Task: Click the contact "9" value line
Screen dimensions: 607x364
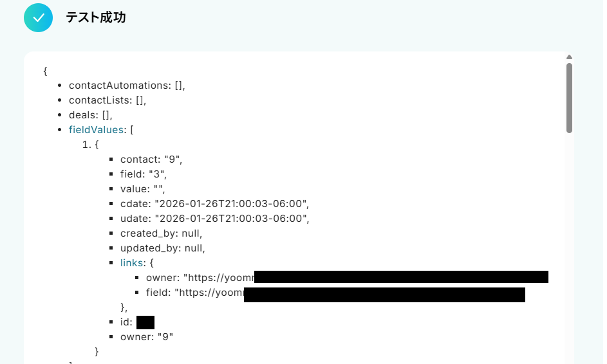Action: (x=151, y=159)
